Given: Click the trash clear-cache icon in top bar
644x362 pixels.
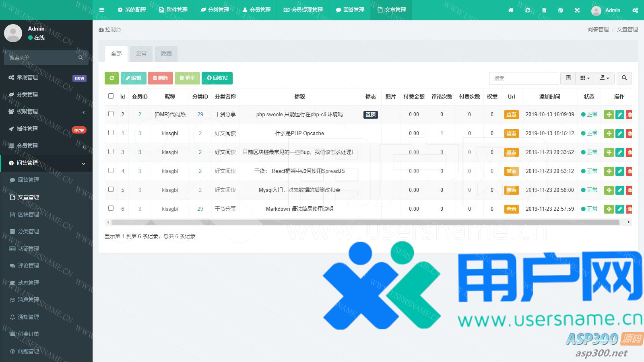Looking at the screenshot, I should click(544, 10).
